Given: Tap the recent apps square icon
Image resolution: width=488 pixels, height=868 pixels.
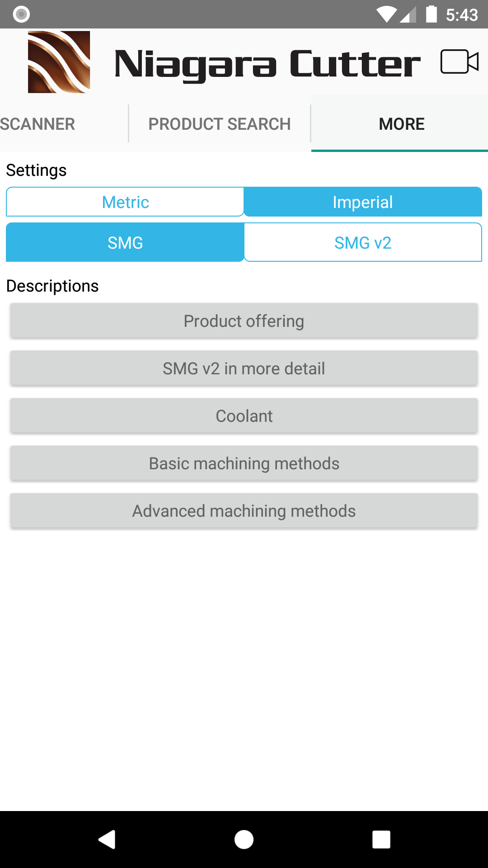Looking at the screenshot, I should click(381, 840).
